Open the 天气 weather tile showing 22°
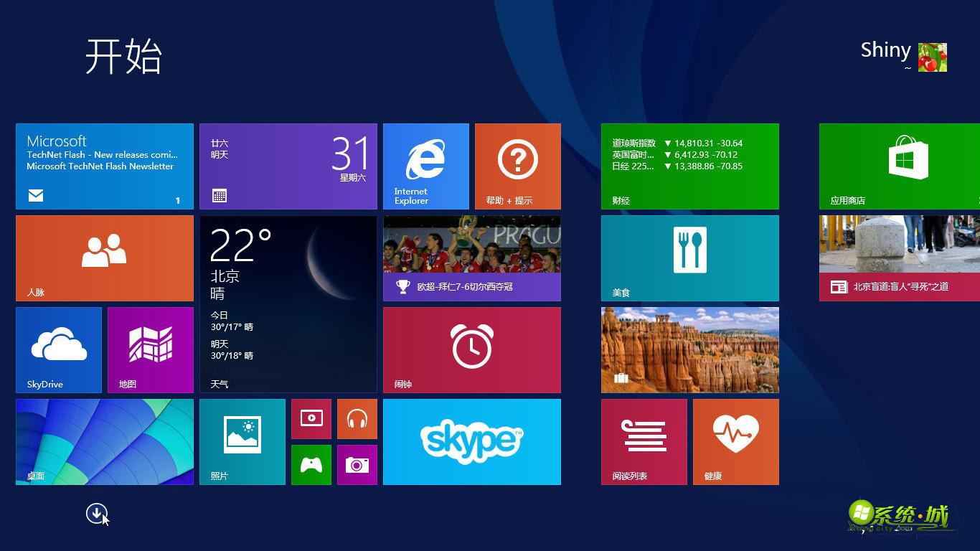The width and height of the screenshot is (980, 551). click(288, 303)
